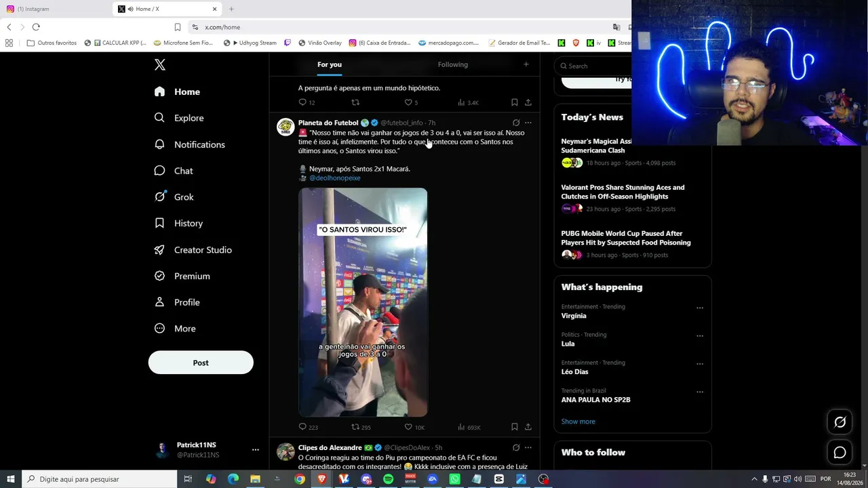Expand the More menu in the sidebar
868x488 pixels.
pyautogui.click(x=175, y=329)
